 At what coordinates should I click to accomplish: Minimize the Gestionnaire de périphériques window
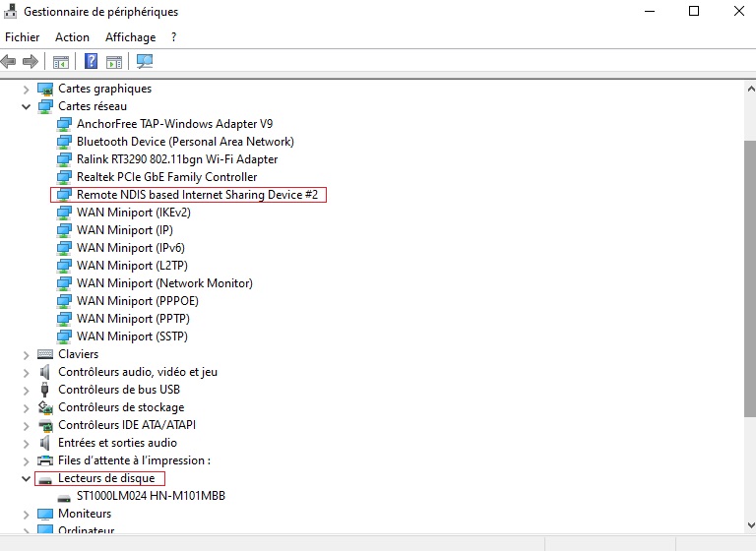click(650, 11)
